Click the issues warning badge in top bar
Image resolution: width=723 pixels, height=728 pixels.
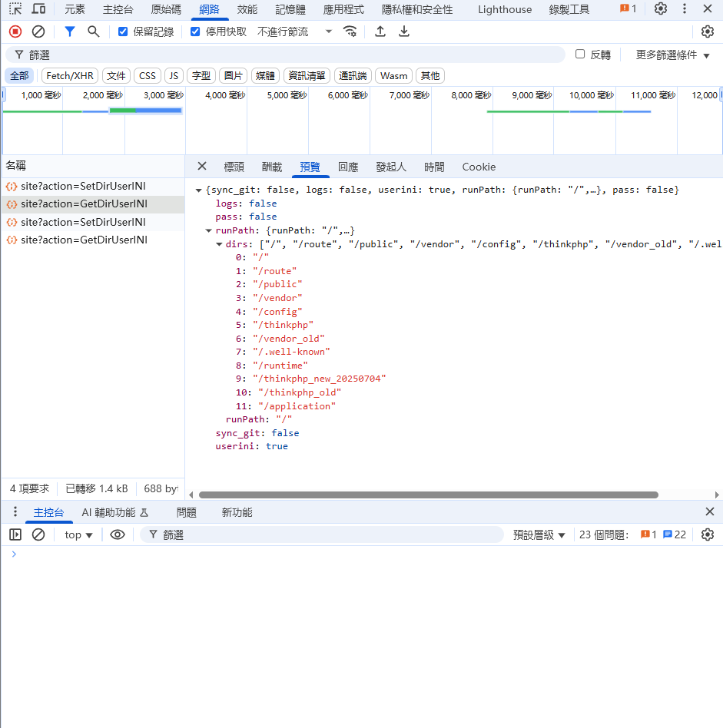pyautogui.click(x=628, y=8)
